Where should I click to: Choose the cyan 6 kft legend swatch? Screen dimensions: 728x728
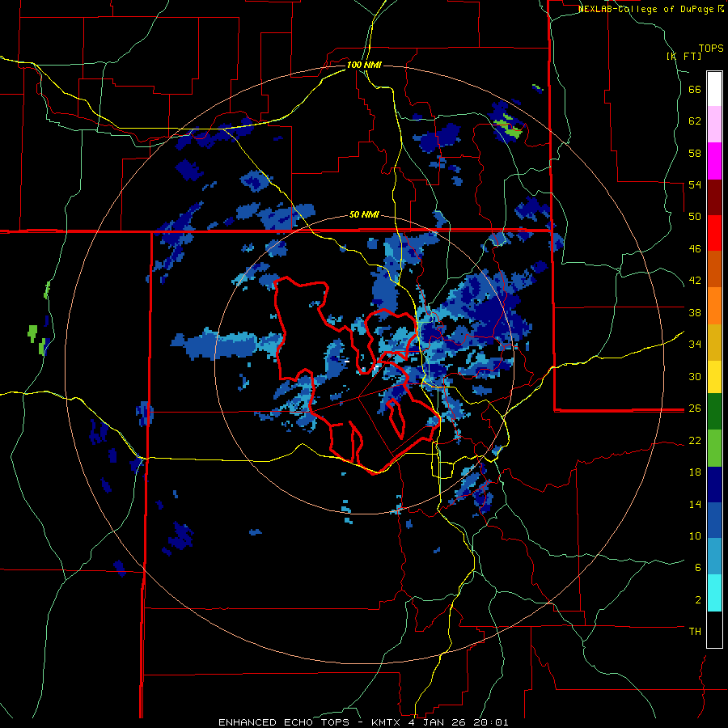click(x=714, y=593)
